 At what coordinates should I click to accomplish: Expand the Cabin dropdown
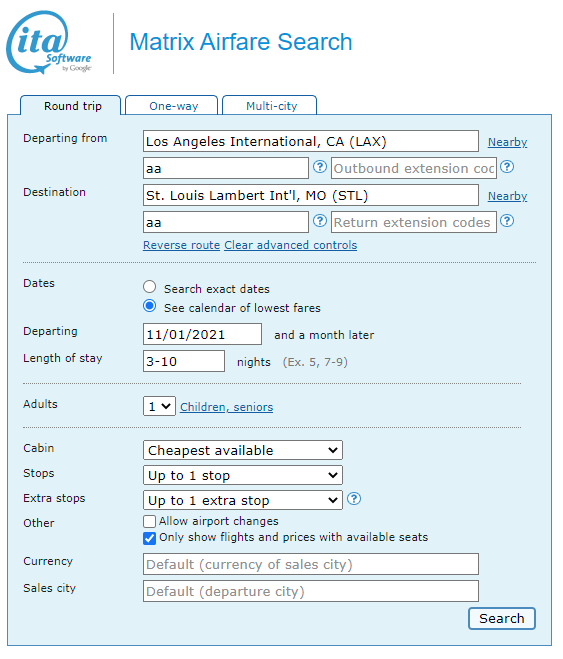click(243, 450)
